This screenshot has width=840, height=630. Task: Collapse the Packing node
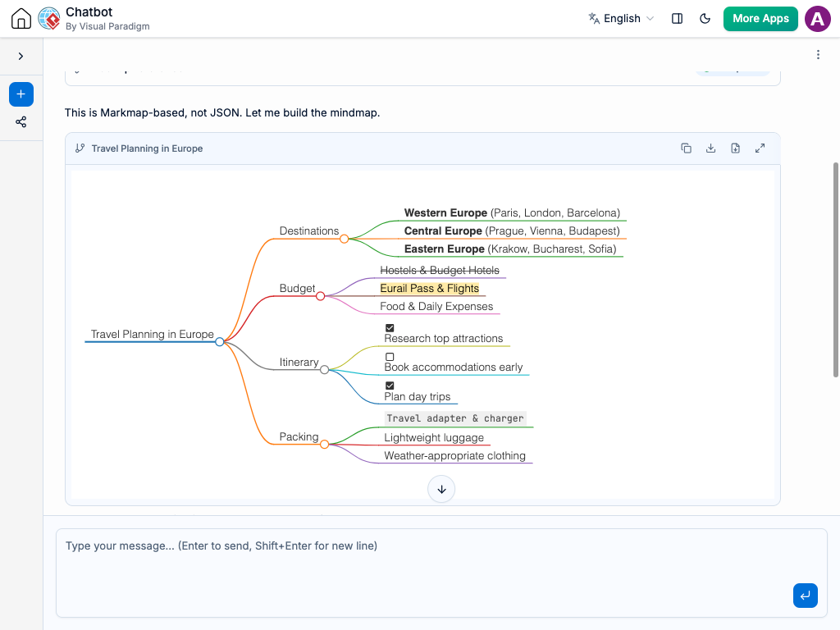click(x=324, y=444)
